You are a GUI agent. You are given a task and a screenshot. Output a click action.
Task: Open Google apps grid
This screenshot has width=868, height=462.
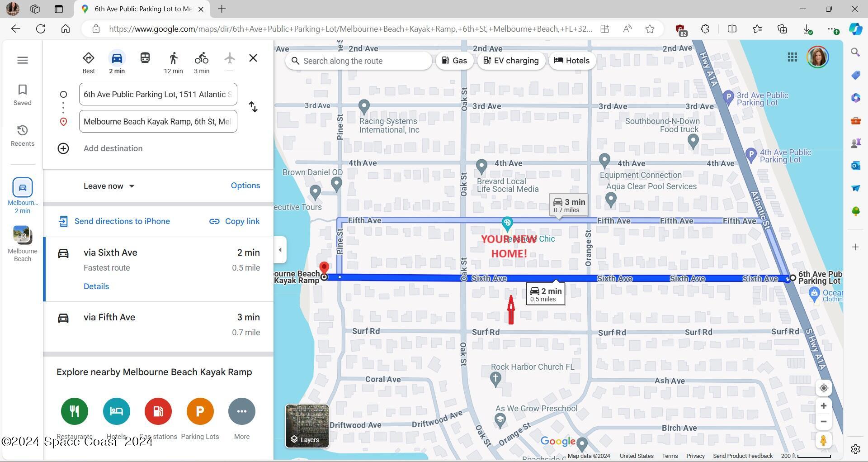click(792, 57)
